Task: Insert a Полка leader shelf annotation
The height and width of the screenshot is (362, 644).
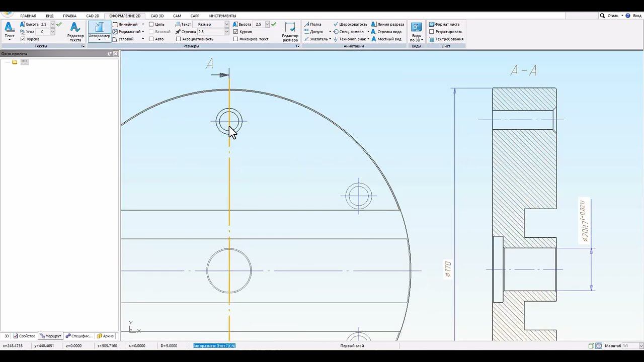Action: coord(312,24)
